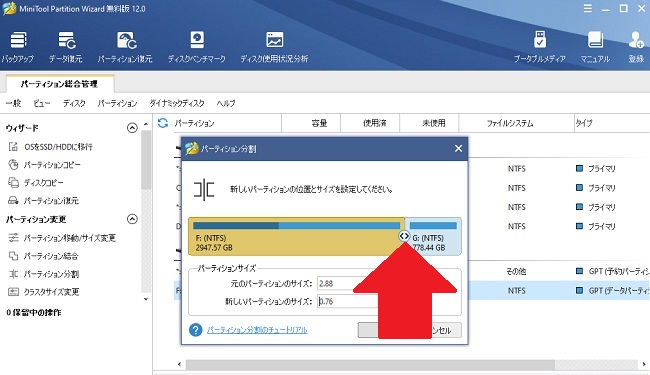Select the F: (NTFS) partition block
Image resolution: width=650 pixels, height=375 pixels.
coord(296,236)
